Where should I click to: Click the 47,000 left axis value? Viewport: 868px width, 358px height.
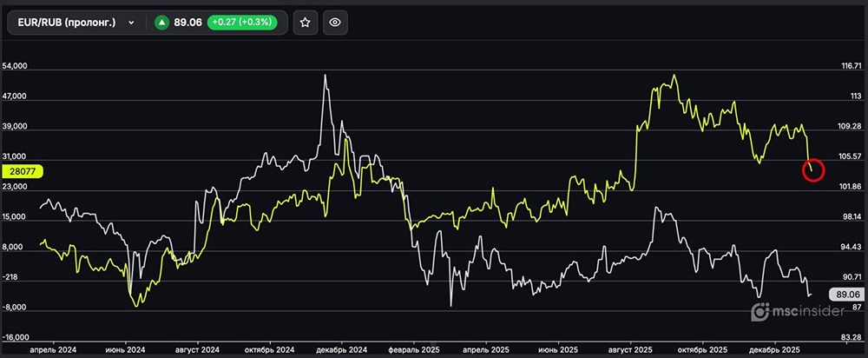[x=15, y=96]
